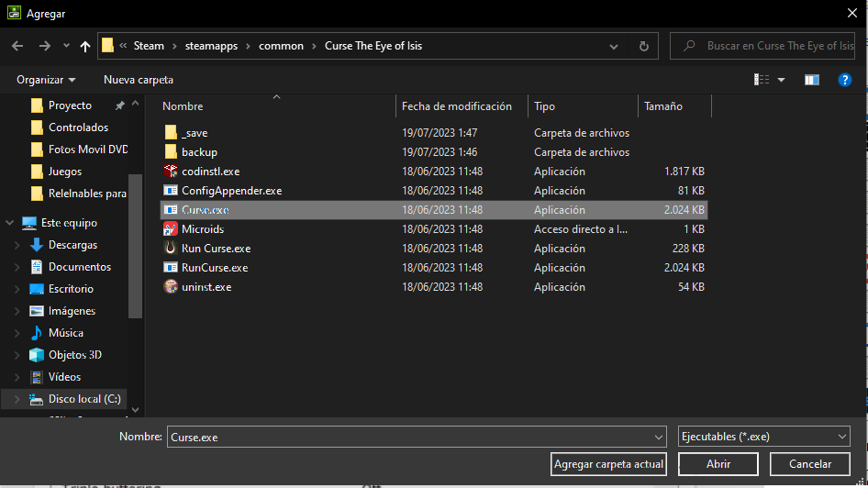Select the _save folder icon

171,133
